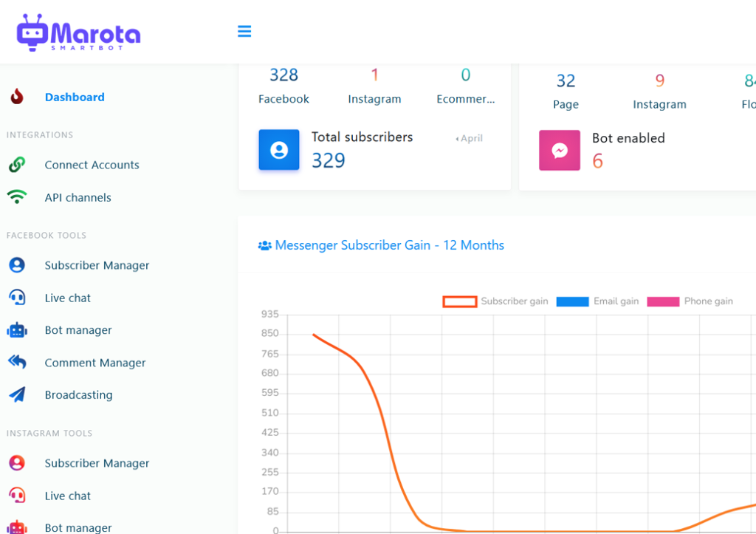Click the Comment Manager reply arrows icon
The width and height of the screenshot is (756, 534).
coord(17,362)
